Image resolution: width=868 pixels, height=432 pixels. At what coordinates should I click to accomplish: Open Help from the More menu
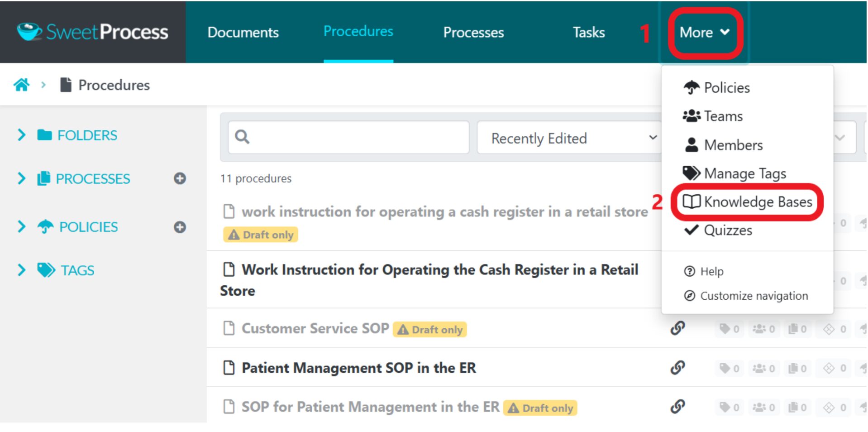pos(704,271)
